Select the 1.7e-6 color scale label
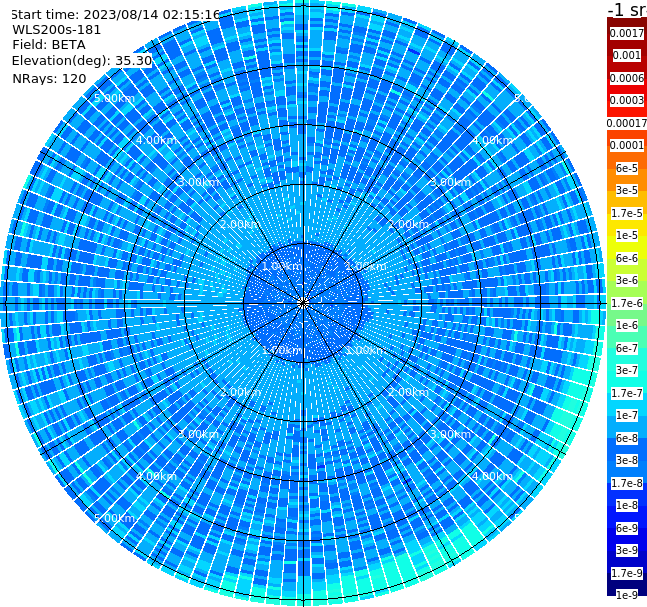The width and height of the screenshot is (647, 607). (x=627, y=303)
